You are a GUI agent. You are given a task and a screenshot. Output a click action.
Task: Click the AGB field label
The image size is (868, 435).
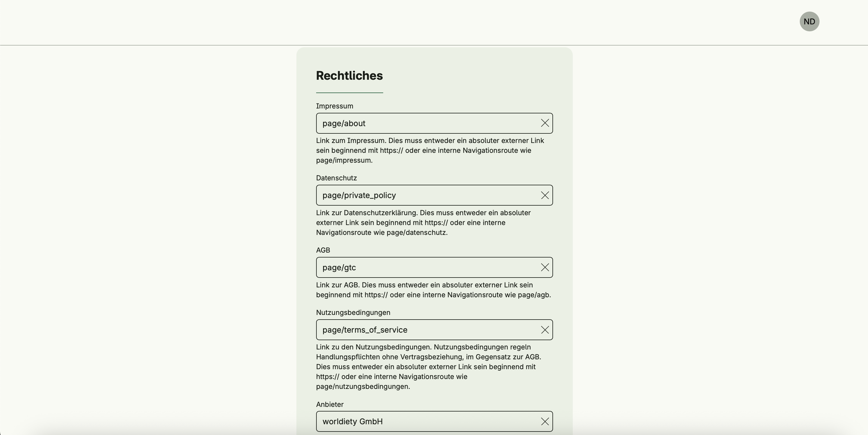[x=323, y=250]
